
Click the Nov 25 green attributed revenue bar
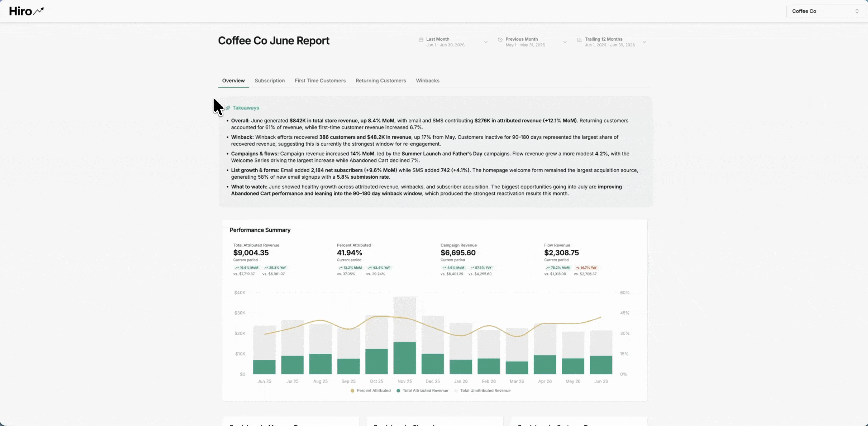404,358
